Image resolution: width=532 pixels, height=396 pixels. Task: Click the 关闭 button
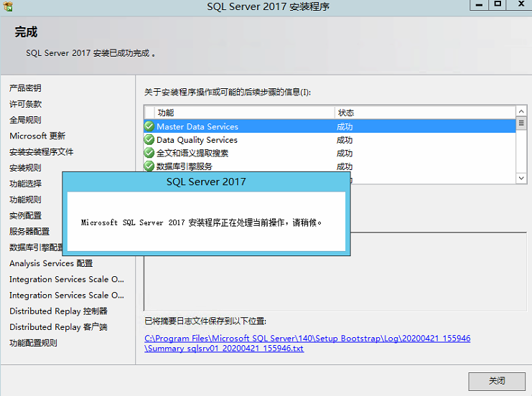click(497, 381)
